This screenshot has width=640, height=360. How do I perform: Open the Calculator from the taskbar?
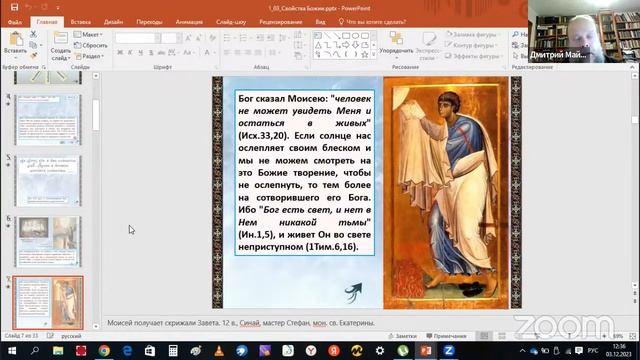(173, 351)
